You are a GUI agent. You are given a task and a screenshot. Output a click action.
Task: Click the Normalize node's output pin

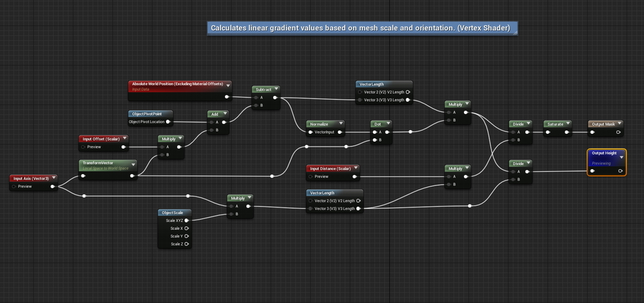point(340,132)
